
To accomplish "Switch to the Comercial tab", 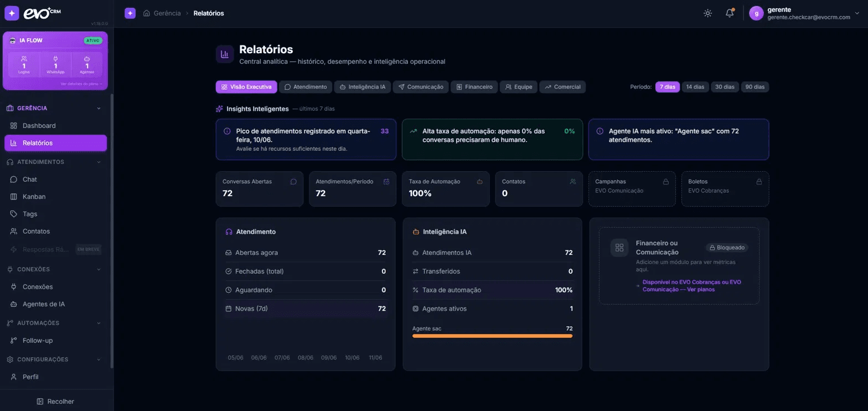I will (x=562, y=87).
